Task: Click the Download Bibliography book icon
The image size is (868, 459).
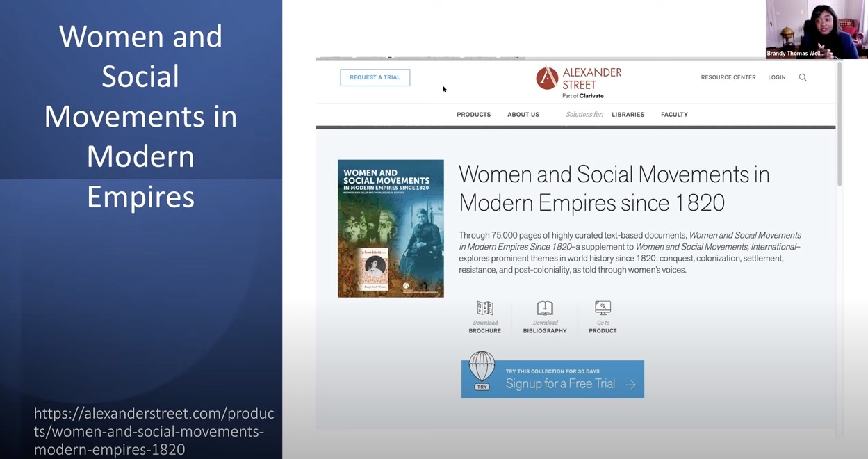Action: pyautogui.click(x=545, y=308)
